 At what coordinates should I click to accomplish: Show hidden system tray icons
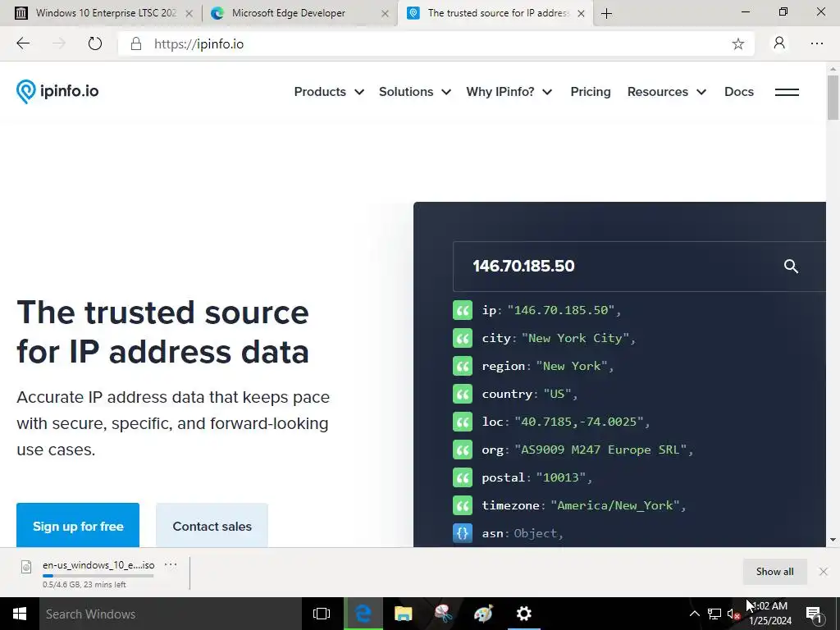[x=694, y=614]
